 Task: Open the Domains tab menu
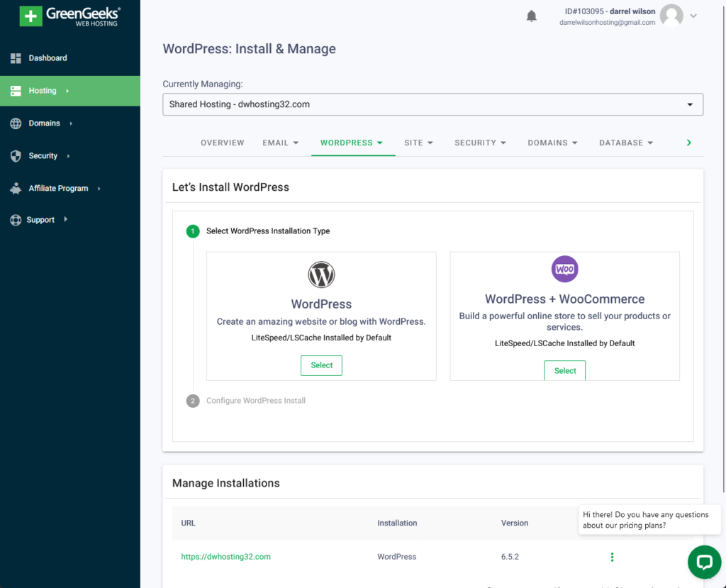(x=552, y=143)
